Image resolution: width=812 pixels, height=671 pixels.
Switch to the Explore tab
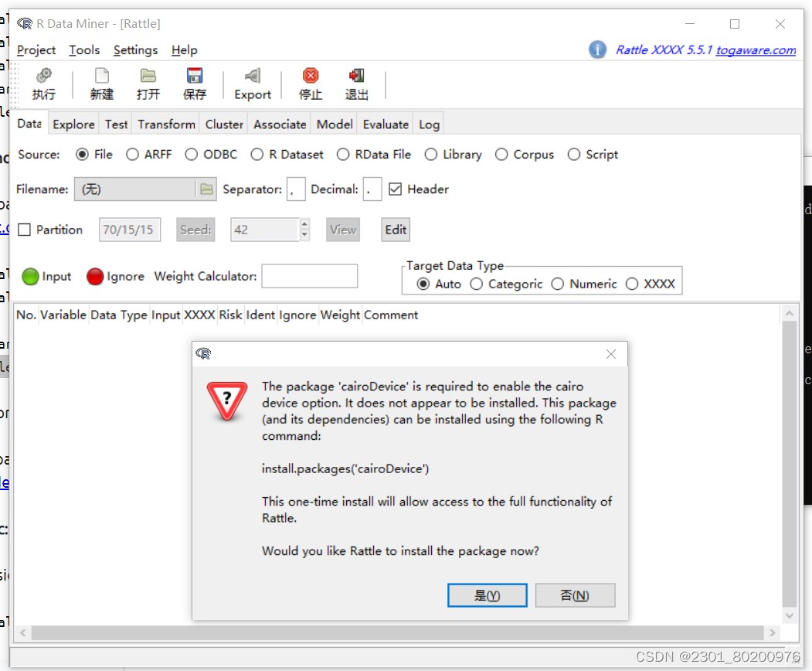coord(73,124)
